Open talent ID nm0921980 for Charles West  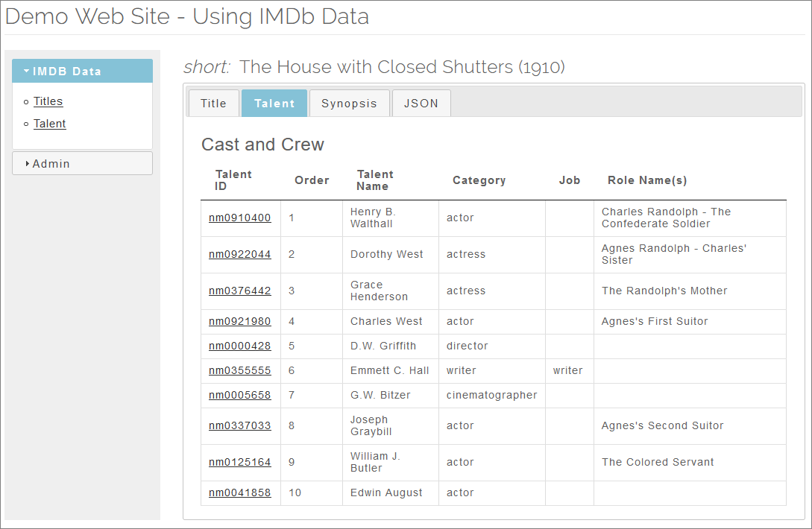[240, 321]
